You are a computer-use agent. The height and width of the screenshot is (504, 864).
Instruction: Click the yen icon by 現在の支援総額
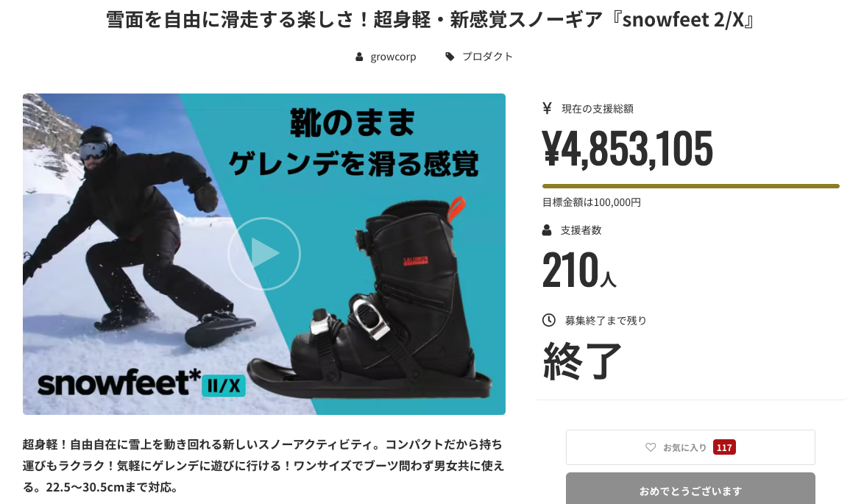(x=547, y=108)
